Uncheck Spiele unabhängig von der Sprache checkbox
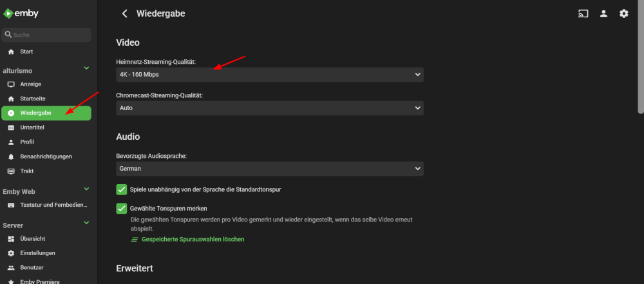Viewport: 644px width, 284px height. point(122,189)
